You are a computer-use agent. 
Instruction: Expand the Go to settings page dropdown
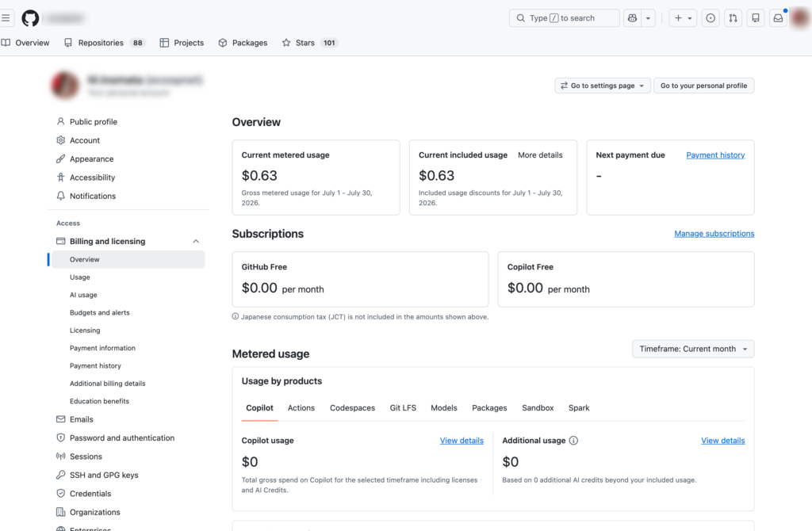[603, 86]
